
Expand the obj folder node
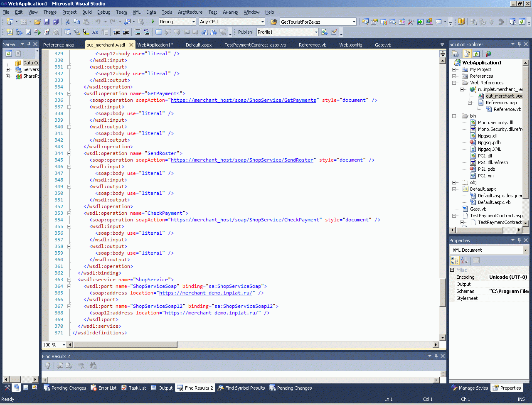click(454, 182)
